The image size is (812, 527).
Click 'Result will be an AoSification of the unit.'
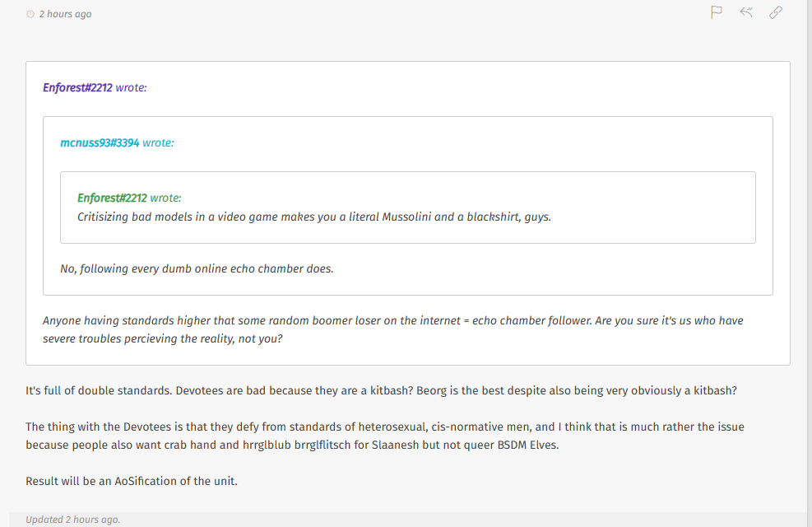tap(132, 481)
